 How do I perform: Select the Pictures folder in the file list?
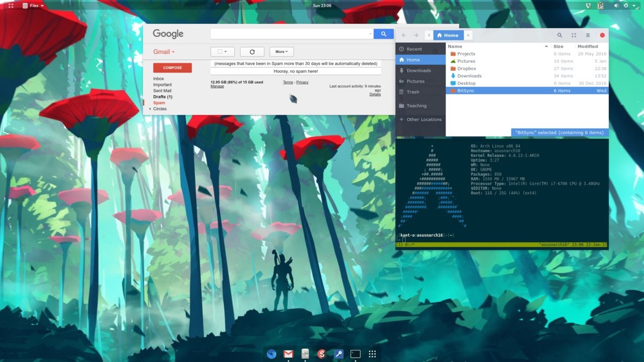point(527,61)
